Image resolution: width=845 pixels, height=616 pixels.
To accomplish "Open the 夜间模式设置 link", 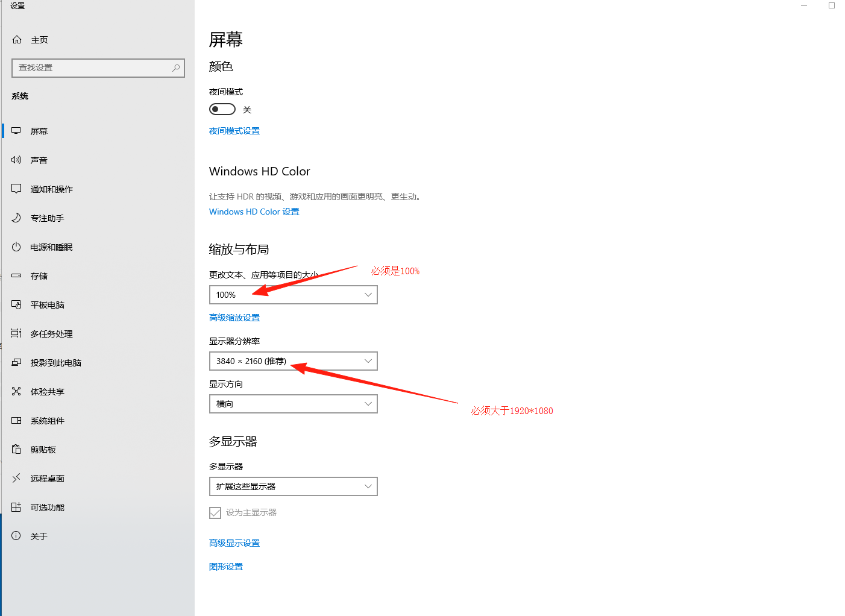I will click(234, 131).
